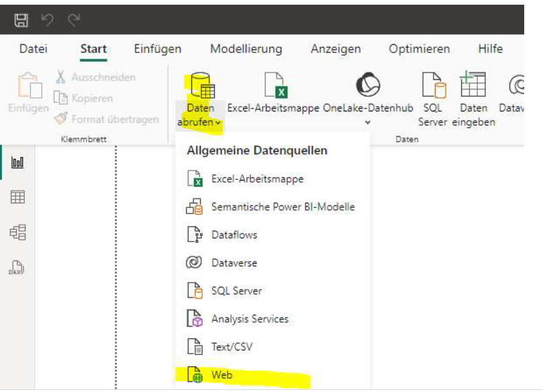Click the Einfügen clipboard paste button
The image size is (543, 392).
coord(29,93)
